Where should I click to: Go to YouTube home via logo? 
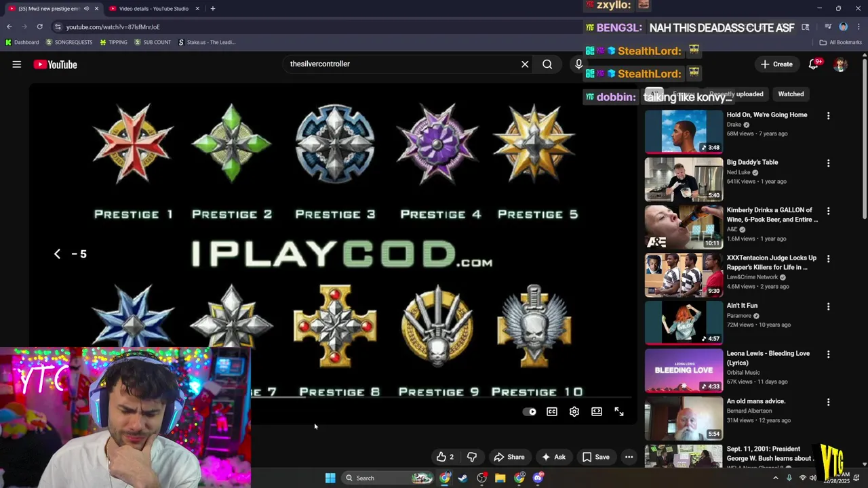click(56, 64)
